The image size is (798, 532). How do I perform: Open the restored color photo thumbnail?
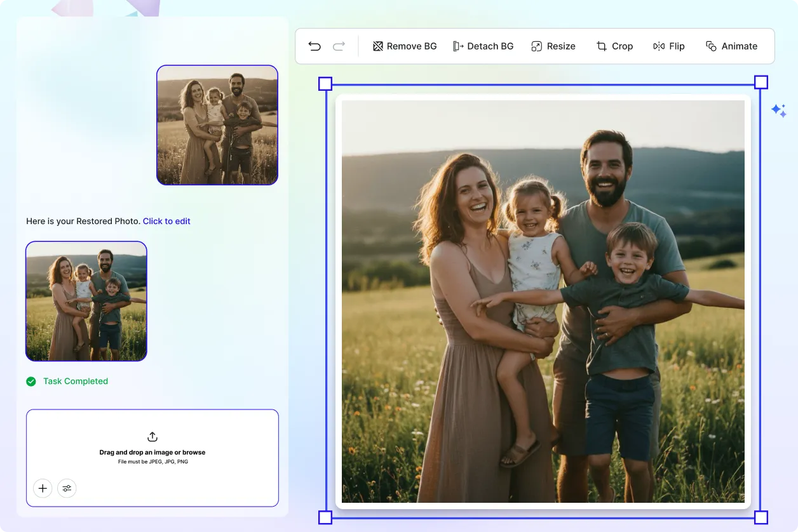86,301
